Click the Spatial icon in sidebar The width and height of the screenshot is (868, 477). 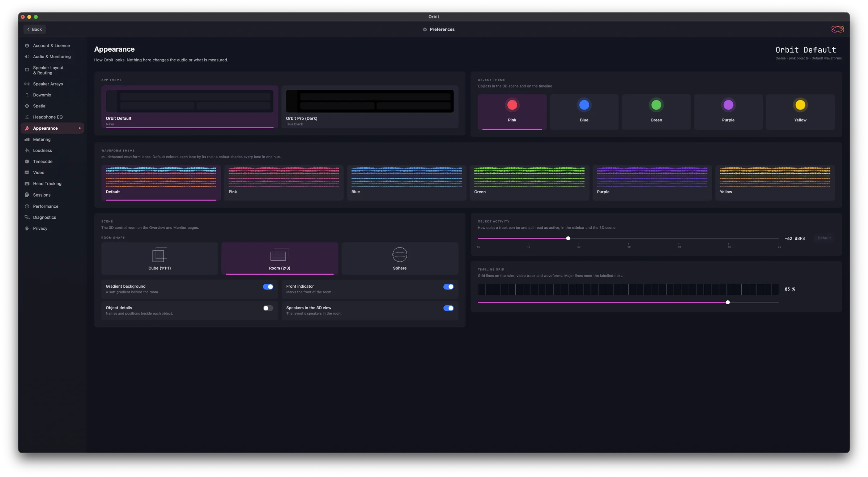27,106
